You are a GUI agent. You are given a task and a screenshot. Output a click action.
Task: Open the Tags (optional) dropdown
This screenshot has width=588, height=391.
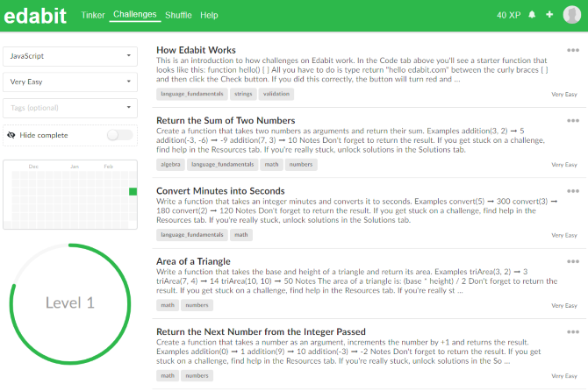(x=70, y=108)
